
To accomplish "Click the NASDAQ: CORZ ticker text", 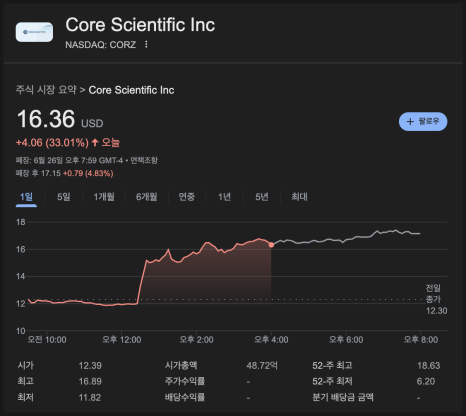I will click(x=101, y=45).
